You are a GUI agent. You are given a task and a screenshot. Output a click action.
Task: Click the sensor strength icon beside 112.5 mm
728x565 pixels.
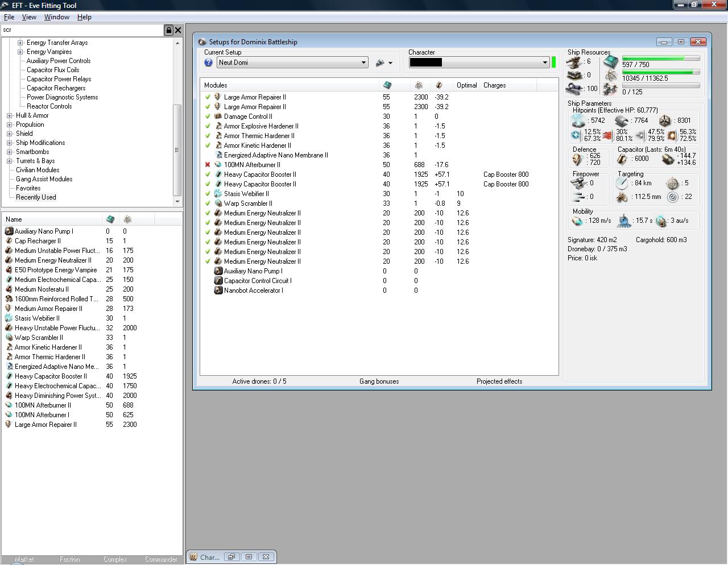pos(622,197)
